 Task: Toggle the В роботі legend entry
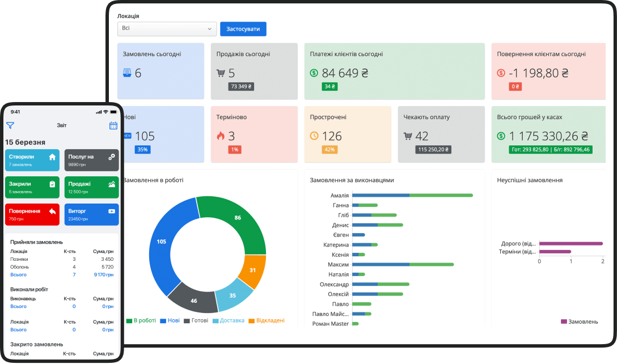tap(141, 321)
